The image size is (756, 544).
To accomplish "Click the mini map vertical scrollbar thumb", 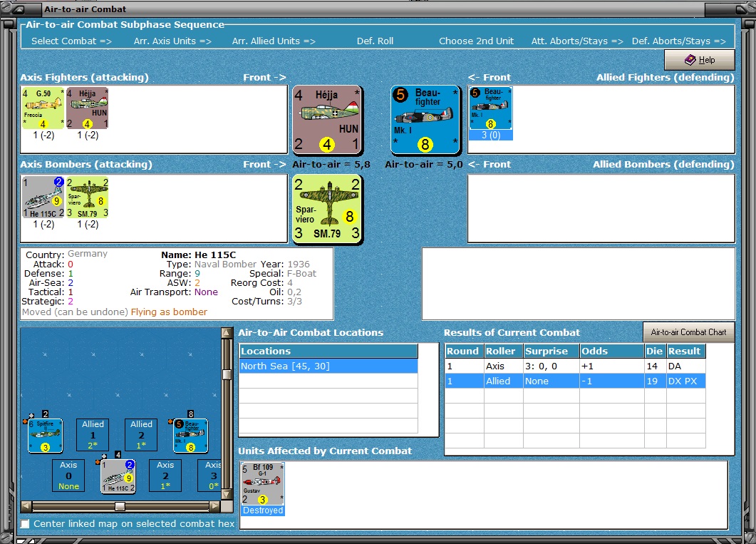I will [x=227, y=375].
